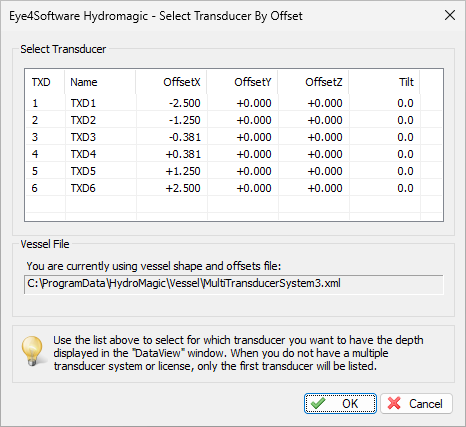Choose transducer TXD3 with offset -0.381
This screenshot has height=427, width=466.
click(x=234, y=137)
